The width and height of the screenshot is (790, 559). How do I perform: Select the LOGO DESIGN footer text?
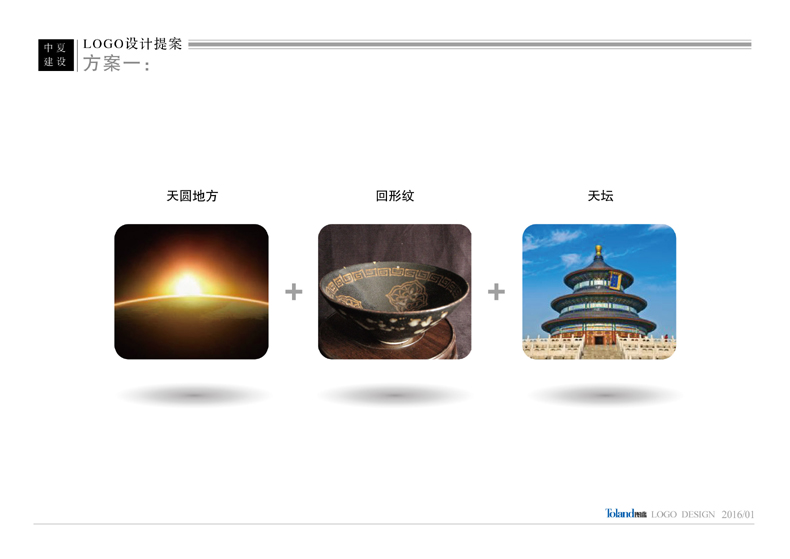(x=683, y=514)
